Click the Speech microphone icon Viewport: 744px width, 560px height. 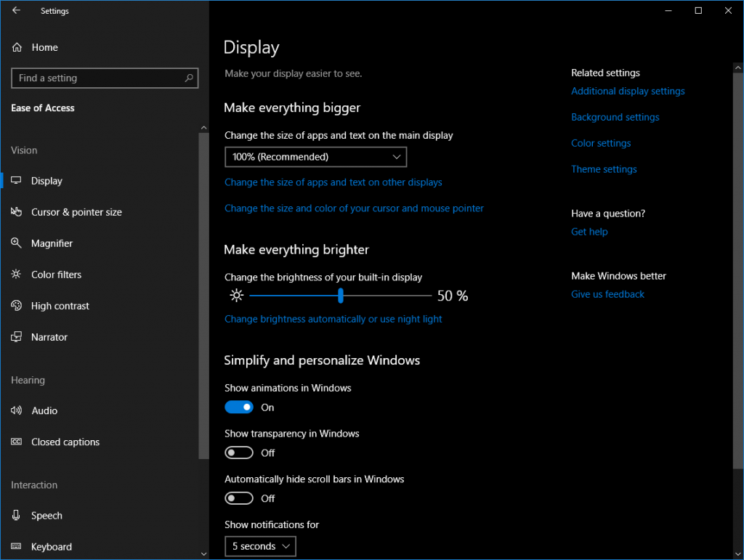(x=16, y=515)
